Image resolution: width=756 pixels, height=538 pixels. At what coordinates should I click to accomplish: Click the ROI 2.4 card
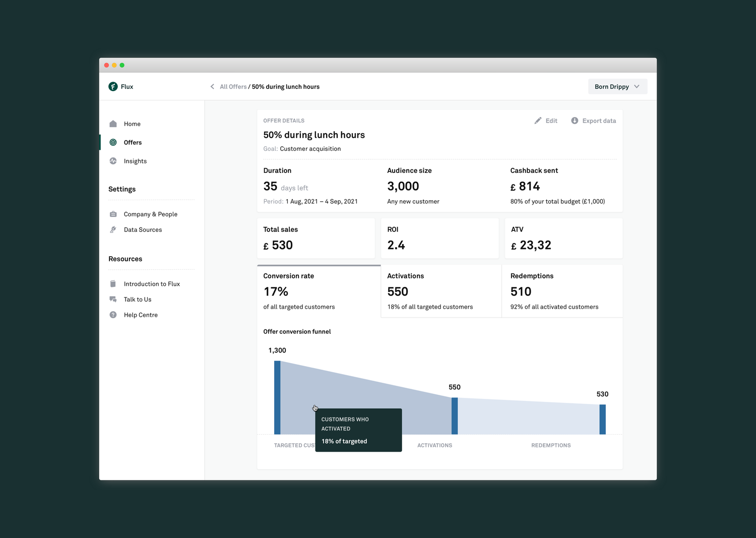440,238
